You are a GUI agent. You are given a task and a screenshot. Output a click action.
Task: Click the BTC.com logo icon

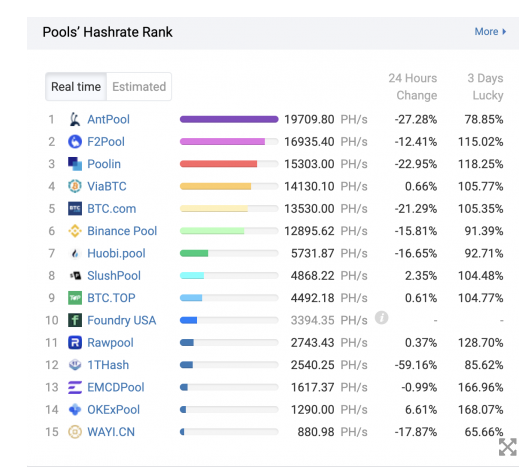75,209
